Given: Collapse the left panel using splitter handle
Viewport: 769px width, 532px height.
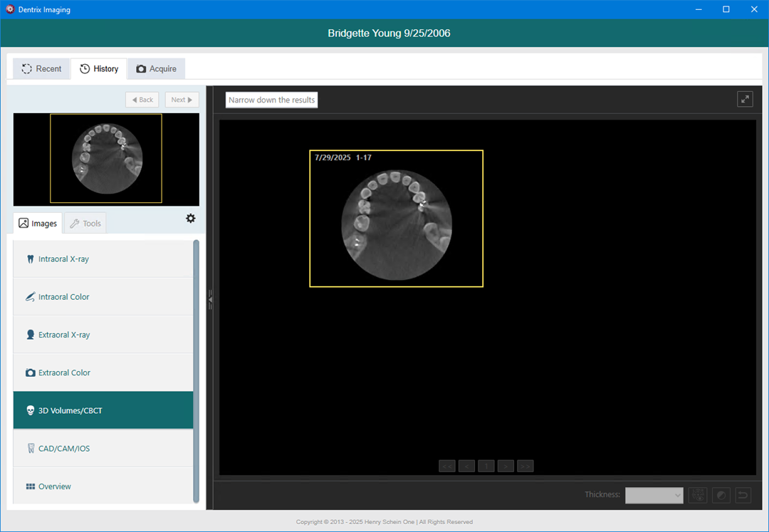Looking at the screenshot, I should pos(210,299).
